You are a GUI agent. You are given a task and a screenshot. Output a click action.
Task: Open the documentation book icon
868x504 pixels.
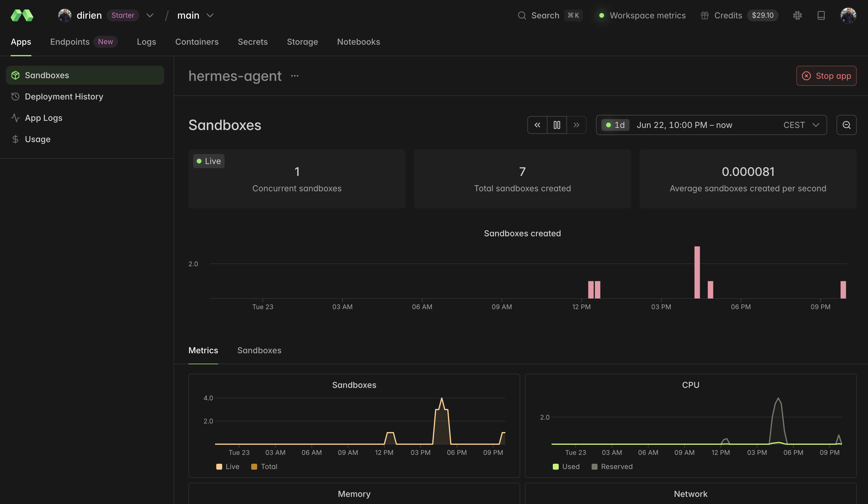coord(821,15)
